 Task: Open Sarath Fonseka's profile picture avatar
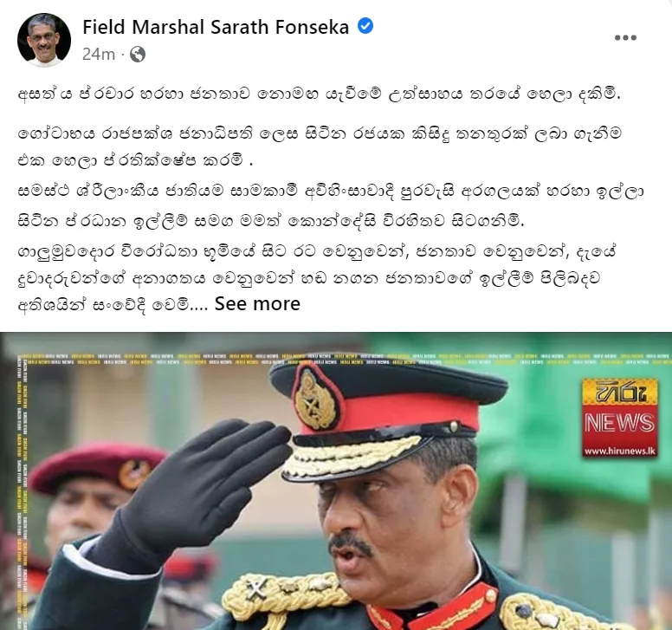(x=44, y=40)
